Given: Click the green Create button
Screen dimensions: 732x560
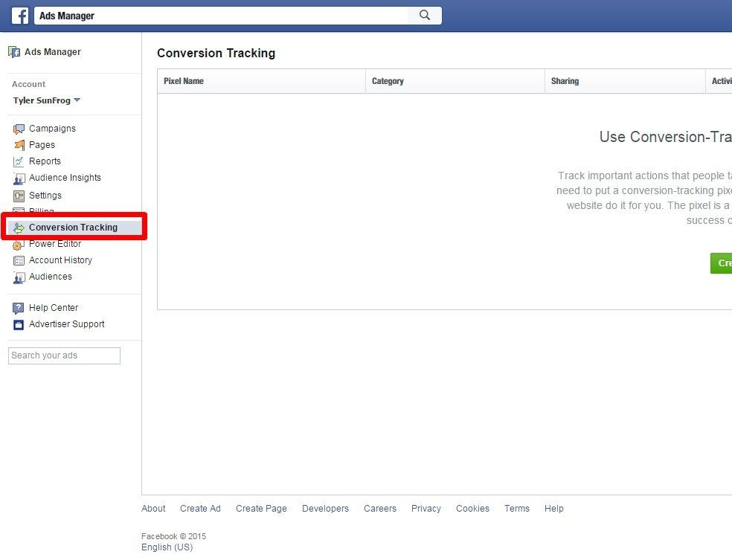Looking at the screenshot, I should coord(722,263).
